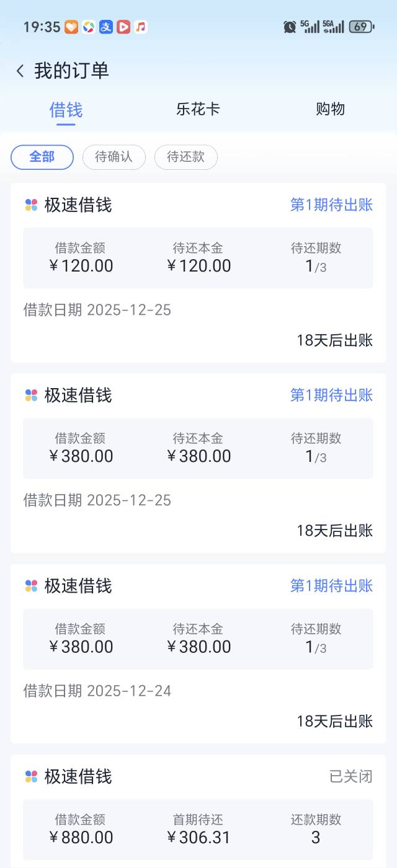Tap the battery indicator icon
This screenshot has width=397, height=868.
[361, 27]
